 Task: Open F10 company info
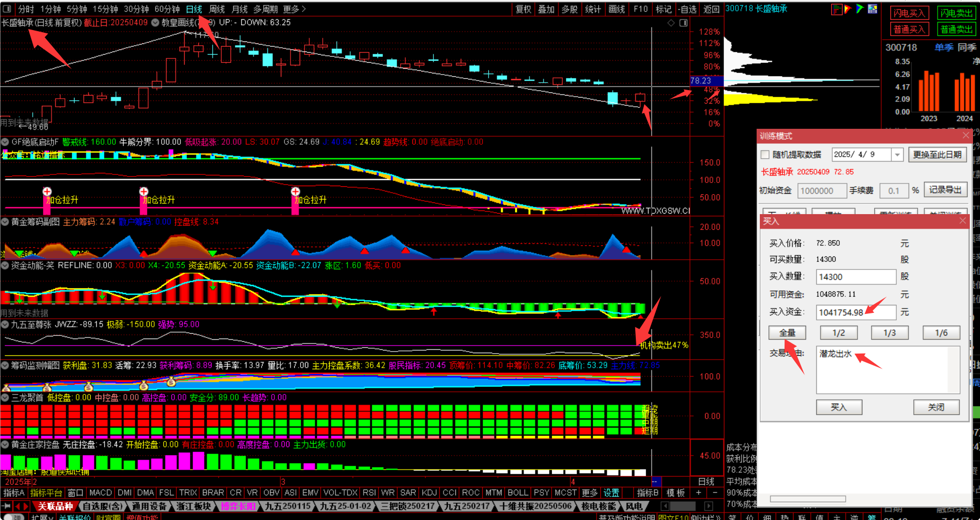coord(641,9)
